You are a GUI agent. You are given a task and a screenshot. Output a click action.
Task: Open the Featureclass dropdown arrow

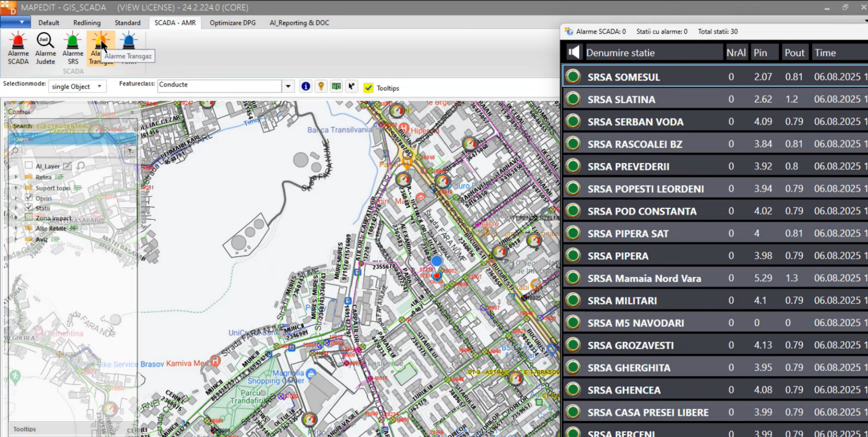click(288, 86)
